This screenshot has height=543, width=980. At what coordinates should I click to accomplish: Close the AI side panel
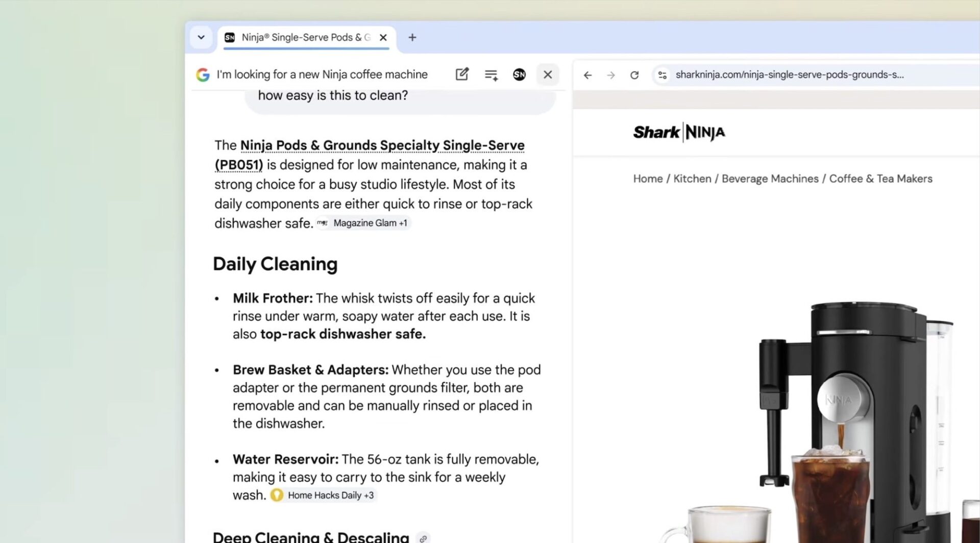(x=548, y=75)
